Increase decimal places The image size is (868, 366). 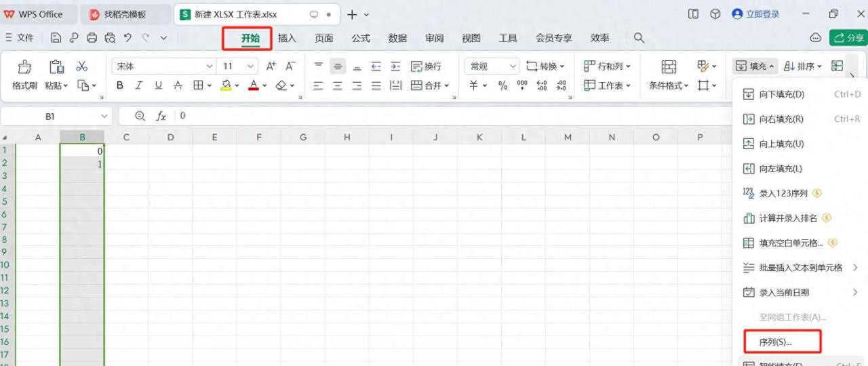[542, 85]
